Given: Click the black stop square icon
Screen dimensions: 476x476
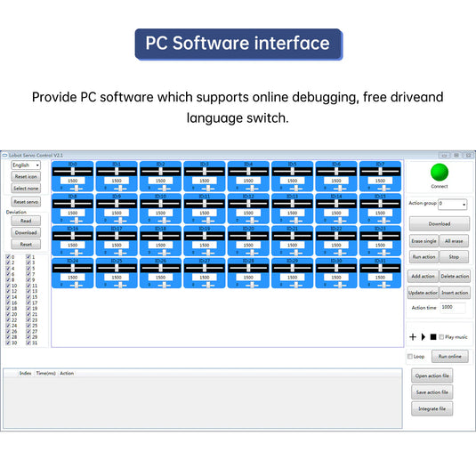Looking at the screenshot, I should tap(433, 336).
